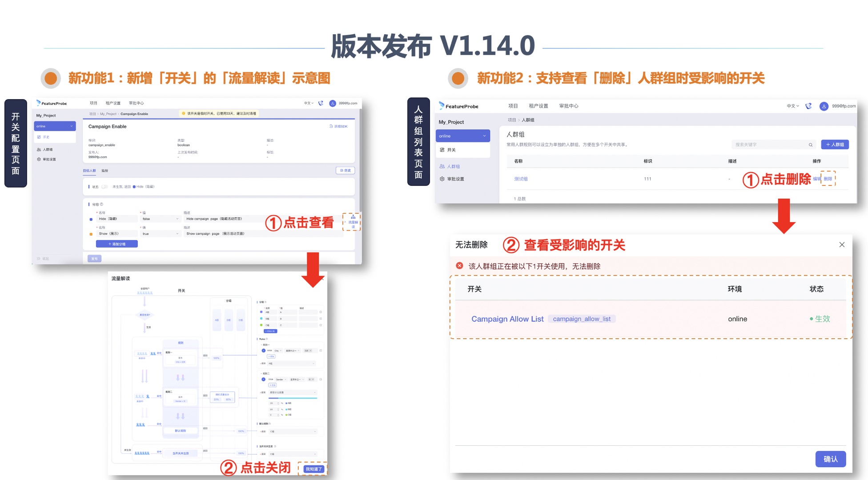Toggle the 状态 switch in 目标人群

(104, 187)
